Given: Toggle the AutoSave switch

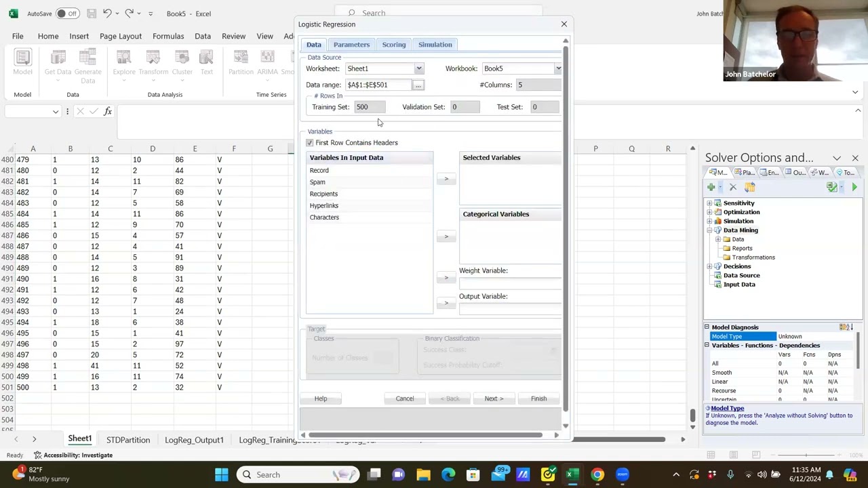Looking at the screenshot, I should click(x=67, y=14).
